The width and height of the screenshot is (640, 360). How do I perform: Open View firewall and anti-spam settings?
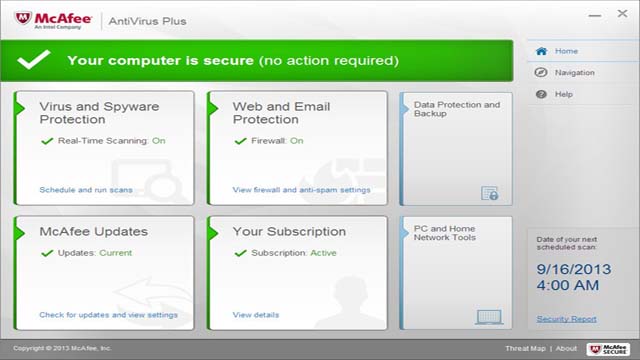click(x=302, y=190)
